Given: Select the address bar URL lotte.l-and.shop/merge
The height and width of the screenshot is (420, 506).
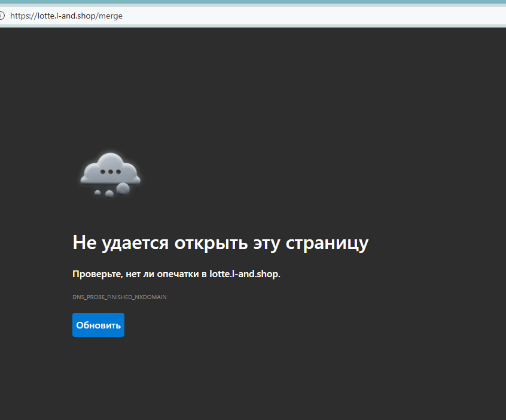Looking at the screenshot, I should pyautogui.click(x=66, y=16).
